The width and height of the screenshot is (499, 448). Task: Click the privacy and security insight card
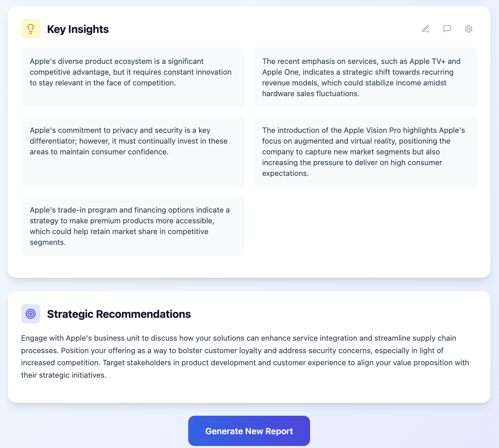(x=133, y=152)
